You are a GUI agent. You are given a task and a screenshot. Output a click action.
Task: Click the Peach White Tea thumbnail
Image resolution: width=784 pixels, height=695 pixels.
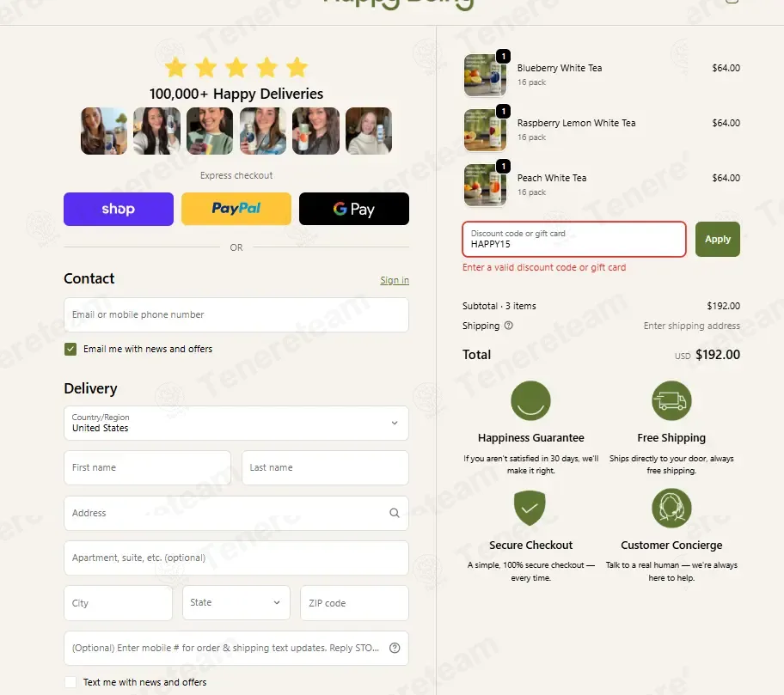pyautogui.click(x=485, y=185)
